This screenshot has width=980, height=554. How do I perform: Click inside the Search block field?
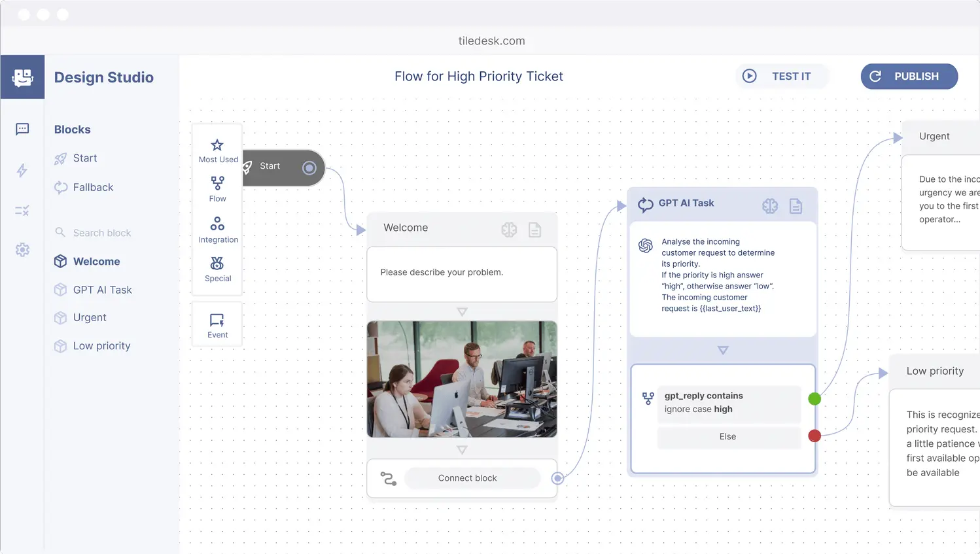[x=102, y=233]
